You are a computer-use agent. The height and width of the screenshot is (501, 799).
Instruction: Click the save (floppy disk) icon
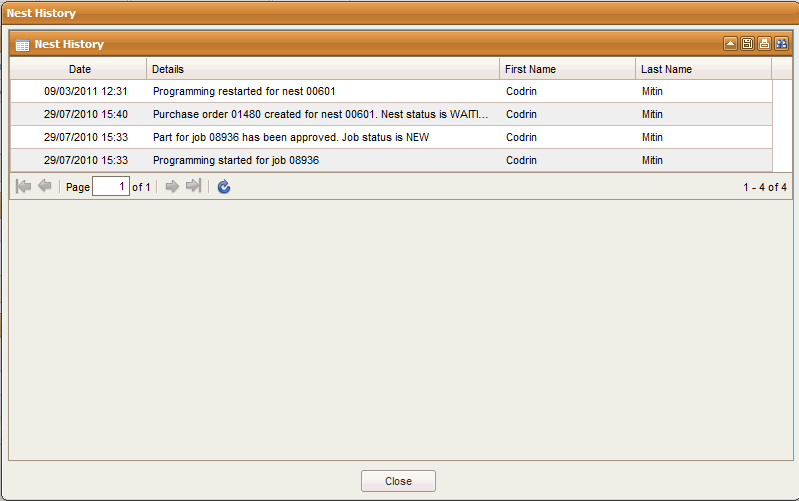[x=747, y=44]
